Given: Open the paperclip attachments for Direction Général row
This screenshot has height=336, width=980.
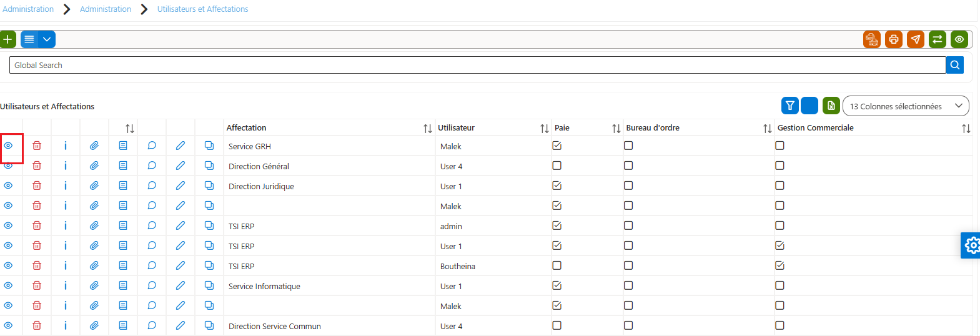Looking at the screenshot, I should (94, 166).
